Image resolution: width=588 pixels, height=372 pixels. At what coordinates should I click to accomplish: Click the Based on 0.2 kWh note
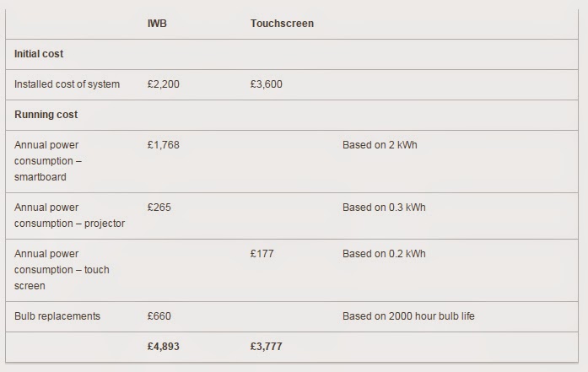384,254
